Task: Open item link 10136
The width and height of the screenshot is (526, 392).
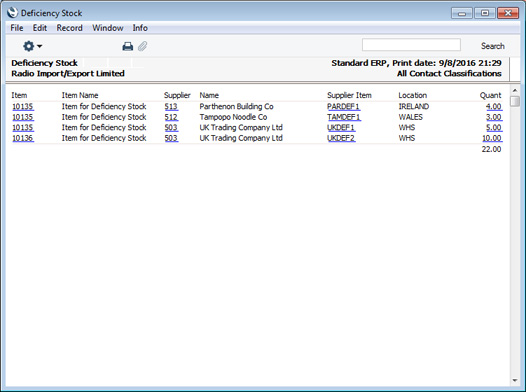Action: (23, 138)
